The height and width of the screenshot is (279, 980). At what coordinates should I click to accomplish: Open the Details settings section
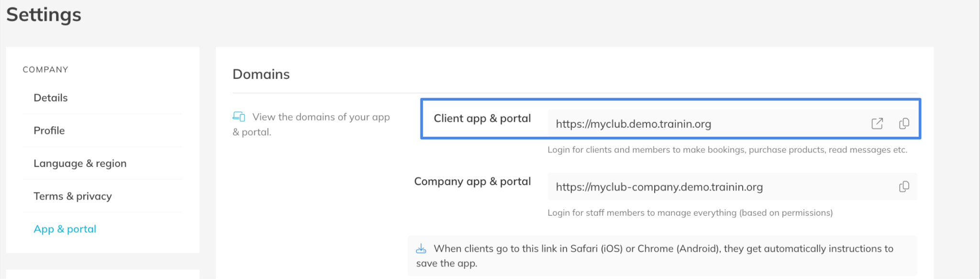(x=51, y=98)
